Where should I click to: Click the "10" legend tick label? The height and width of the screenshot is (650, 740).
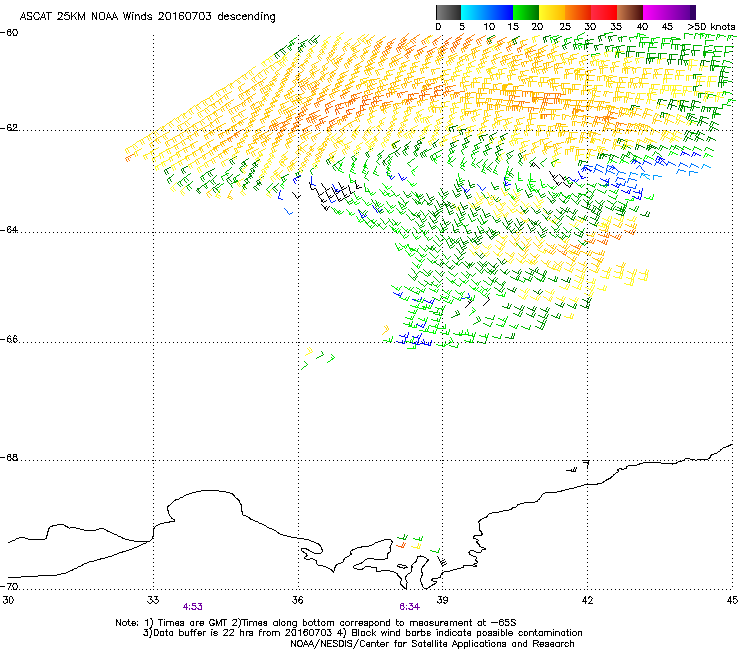489,27
